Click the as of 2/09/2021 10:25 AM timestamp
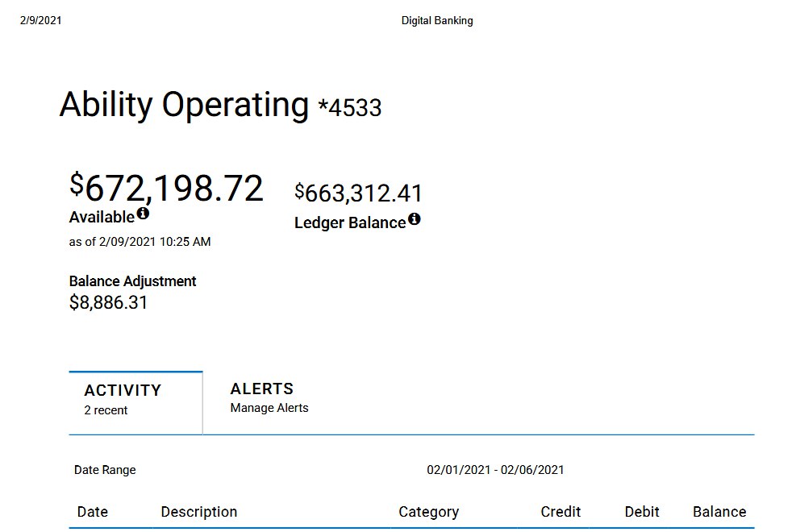This screenshot has height=532, width=796. point(140,242)
